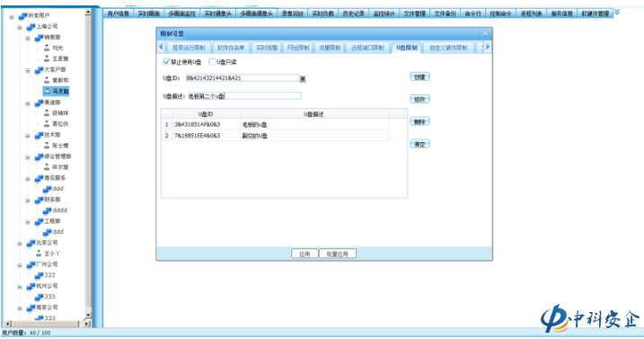
Task: Click the user tree scrollbar down arrow
Action: tap(88, 315)
